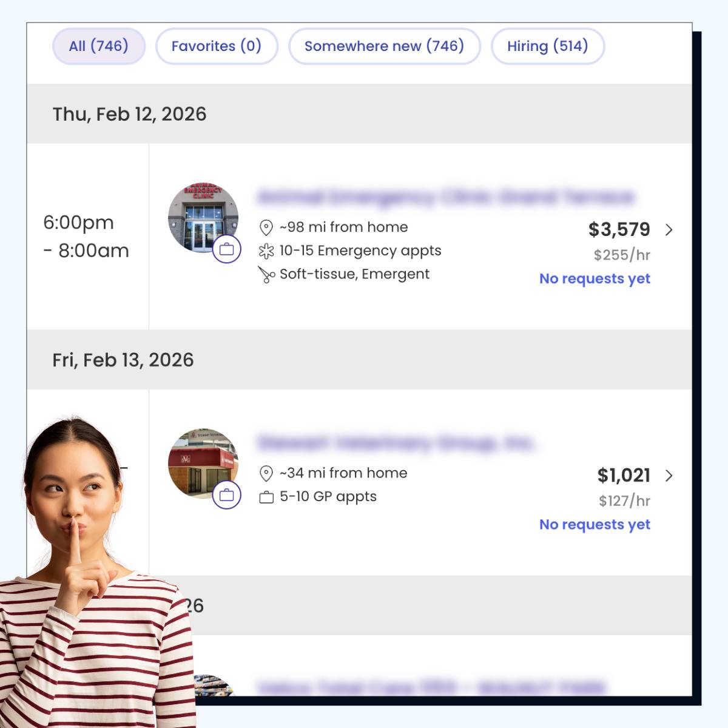Click "No requests yet" under $255/hr

click(x=595, y=278)
